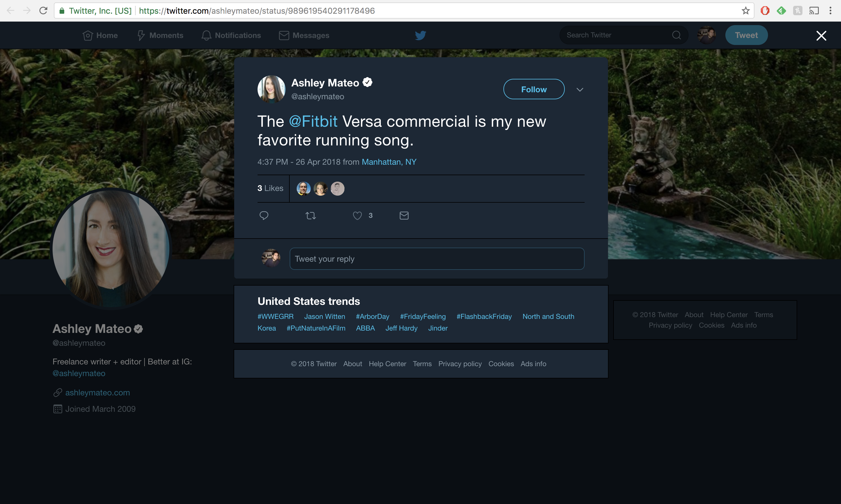Click the first liker's avatar
The image size is (841, 504).
coord(303,189)
